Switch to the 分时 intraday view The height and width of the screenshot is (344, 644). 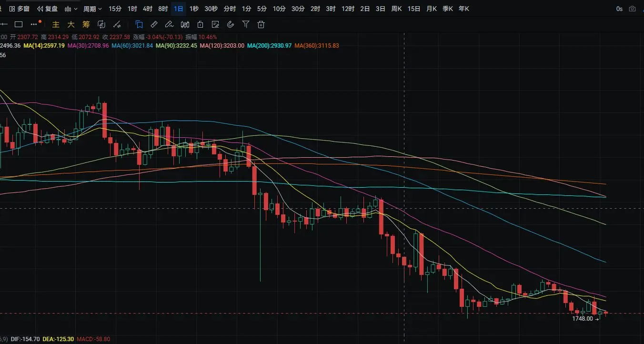(x=230, y=9)
